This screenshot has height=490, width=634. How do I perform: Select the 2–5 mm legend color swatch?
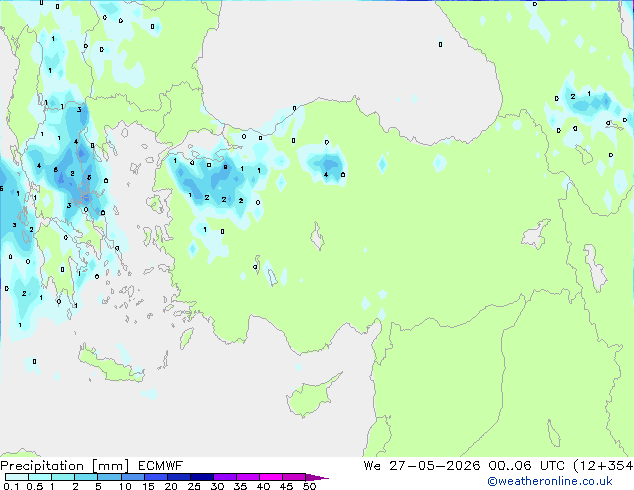pyautogui.click(x=86, y=477)
